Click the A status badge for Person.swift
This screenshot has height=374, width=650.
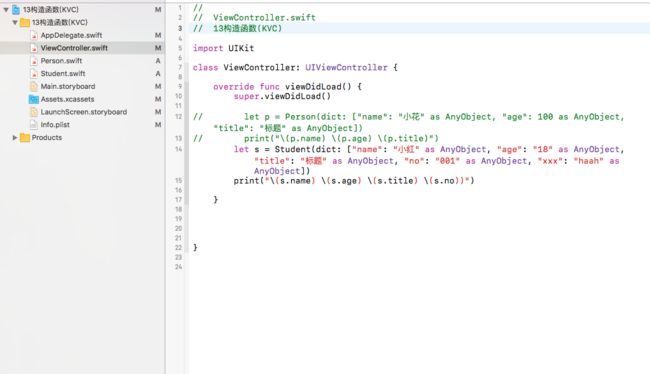[x=158, y=61]
